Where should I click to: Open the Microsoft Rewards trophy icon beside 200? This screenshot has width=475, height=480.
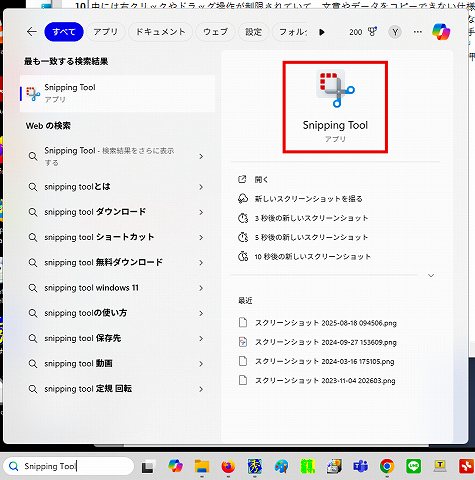372,32
